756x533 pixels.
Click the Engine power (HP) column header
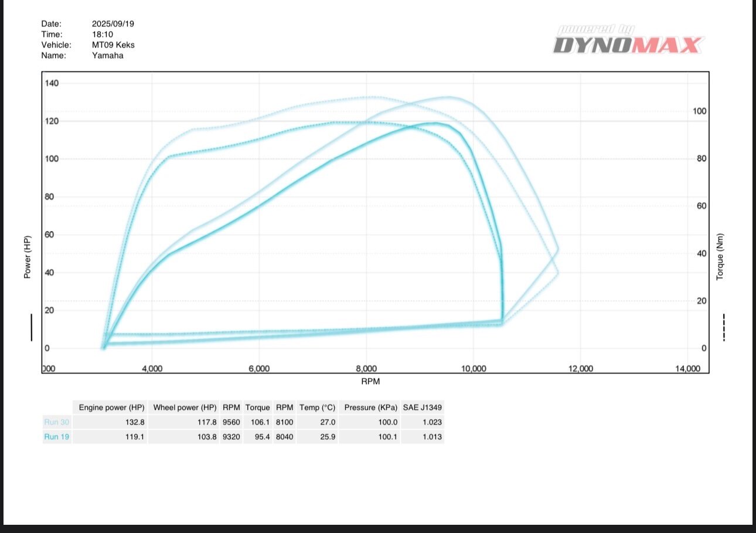(111, 408)
